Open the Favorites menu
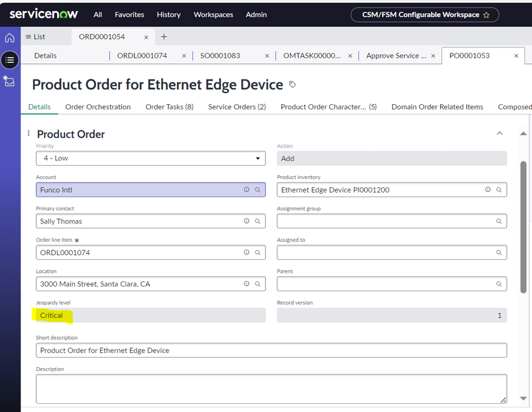Image resolution: width=532 pixels, height=412 pixels. click(x=130, y=15)
